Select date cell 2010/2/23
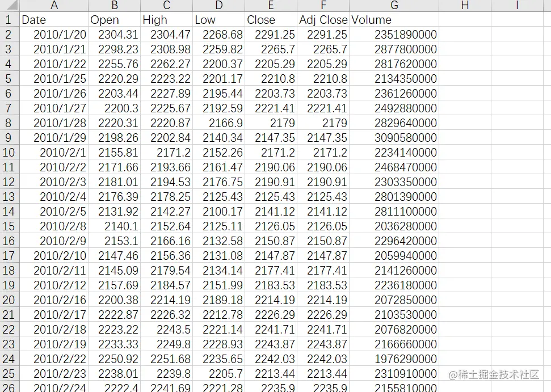551x392 pixels. tap(54, 374)
